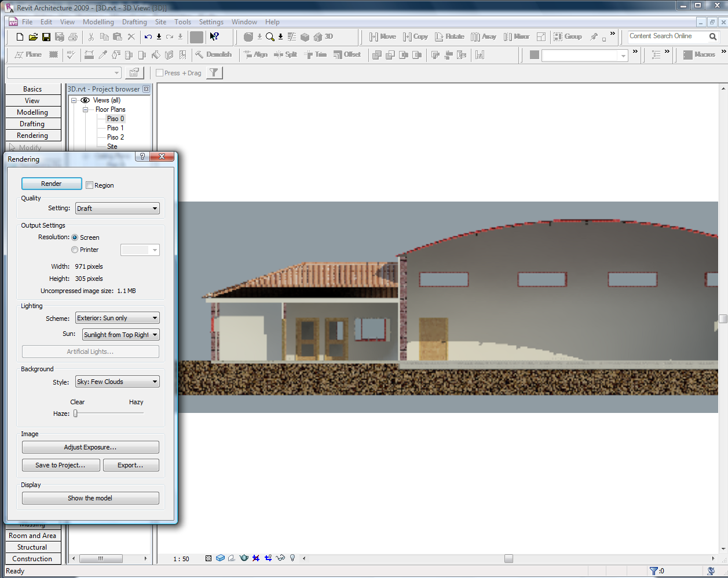Open a project with the folder icon
Screen dimensions: 728x578
tap(33, 37)
